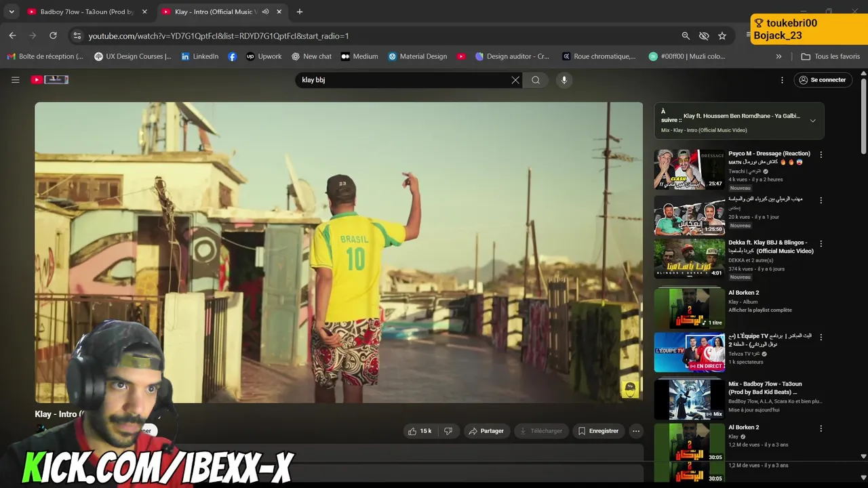
Task: Open the Al Borken 2 album playlist thumbnail
Action: 689,308
